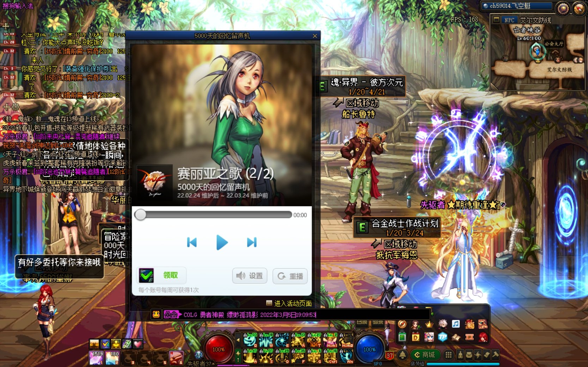Image resolution: width=588 pixels, height=367 pixels.
Task: Click the compass icon at top right
Action: pos(579,8)
